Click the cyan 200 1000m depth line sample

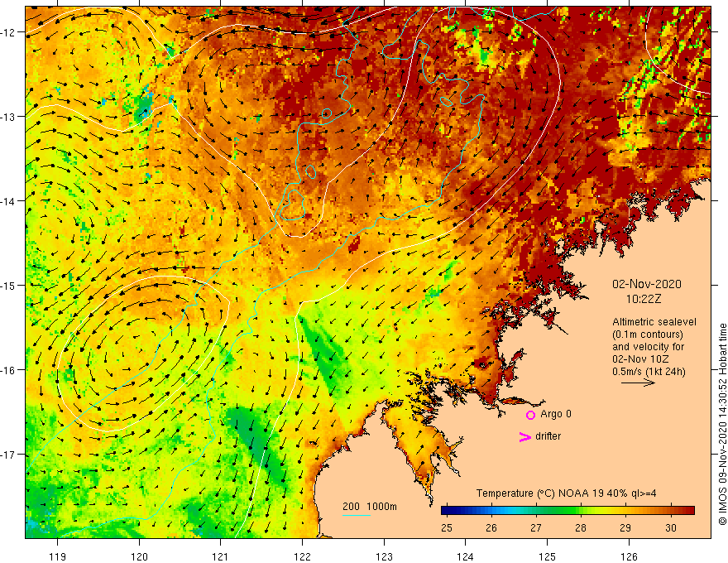tap(357, 515)
